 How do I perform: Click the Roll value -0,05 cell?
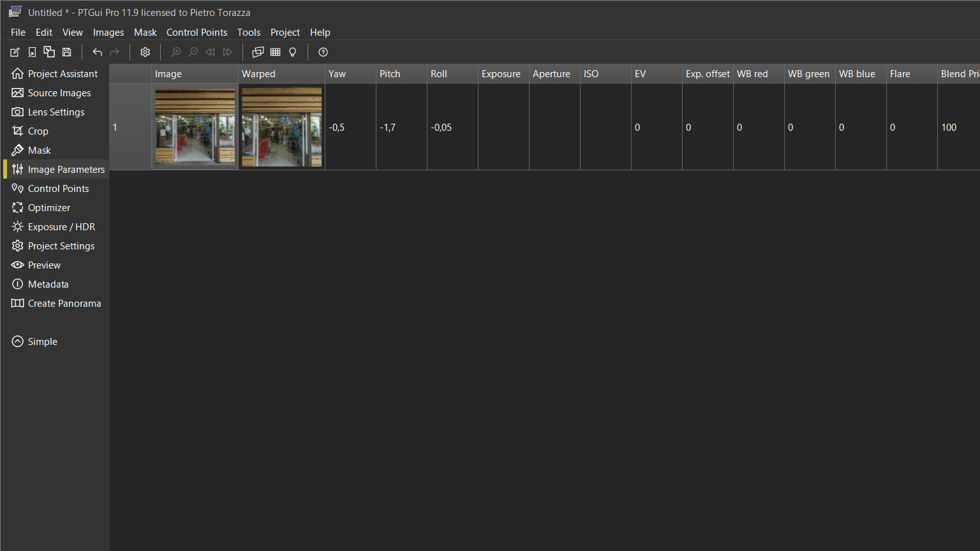[x=452, y=127]
